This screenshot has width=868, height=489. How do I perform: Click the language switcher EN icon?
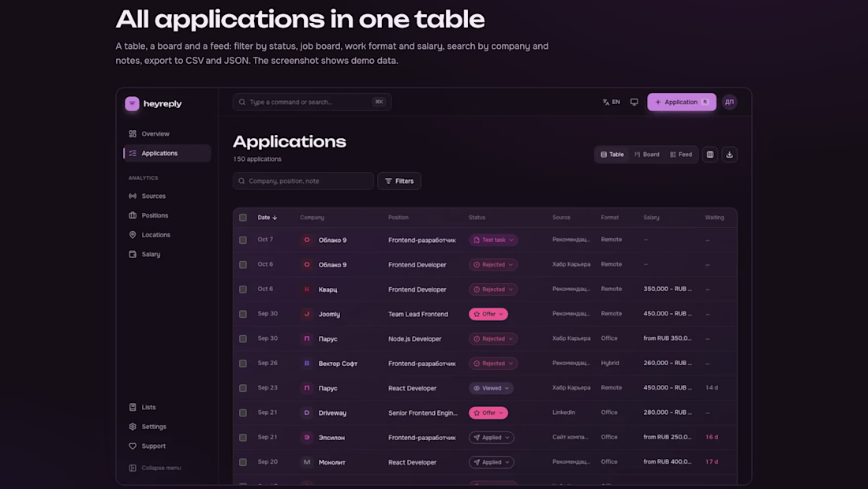click(611, 103)
